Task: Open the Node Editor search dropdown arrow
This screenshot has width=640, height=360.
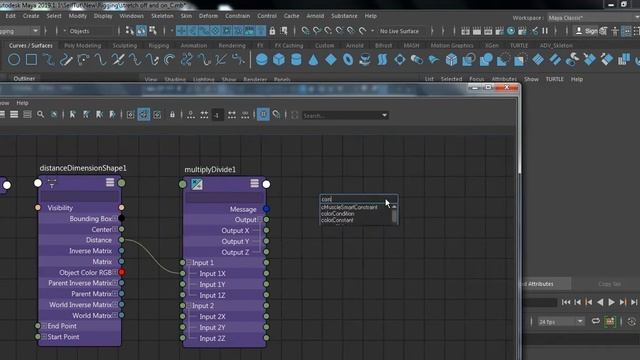Action: [384, 116]
